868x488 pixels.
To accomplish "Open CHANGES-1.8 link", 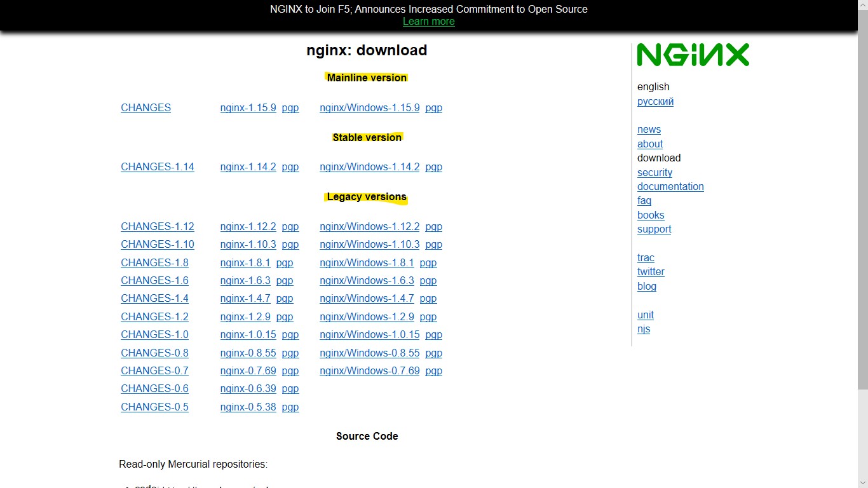I will (155, 263).
